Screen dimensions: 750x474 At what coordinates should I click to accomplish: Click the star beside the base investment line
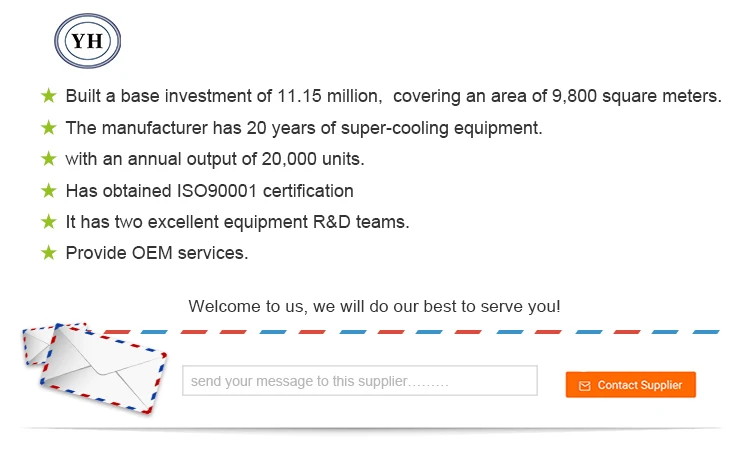pos(48,96)
